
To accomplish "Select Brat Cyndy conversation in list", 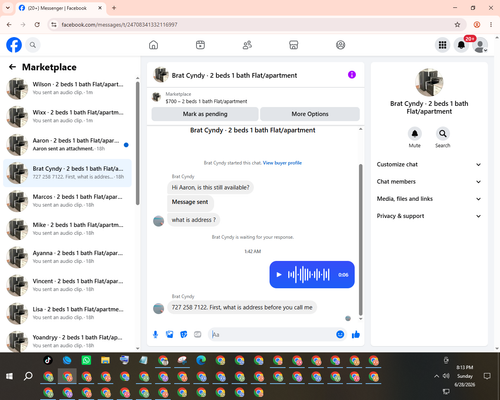I will tap(67, 173).
